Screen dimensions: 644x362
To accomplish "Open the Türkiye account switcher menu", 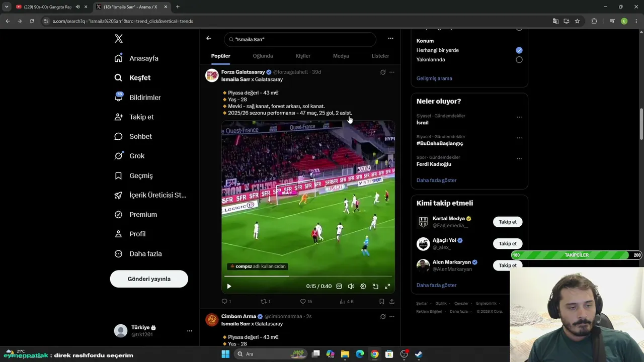I will [x=154, y=330].
